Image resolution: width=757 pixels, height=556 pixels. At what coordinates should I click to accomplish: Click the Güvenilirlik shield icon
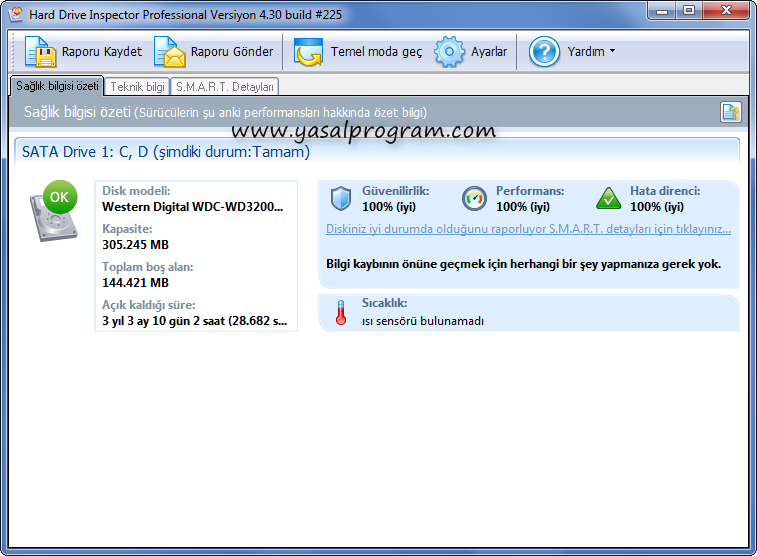coord(341,198)
